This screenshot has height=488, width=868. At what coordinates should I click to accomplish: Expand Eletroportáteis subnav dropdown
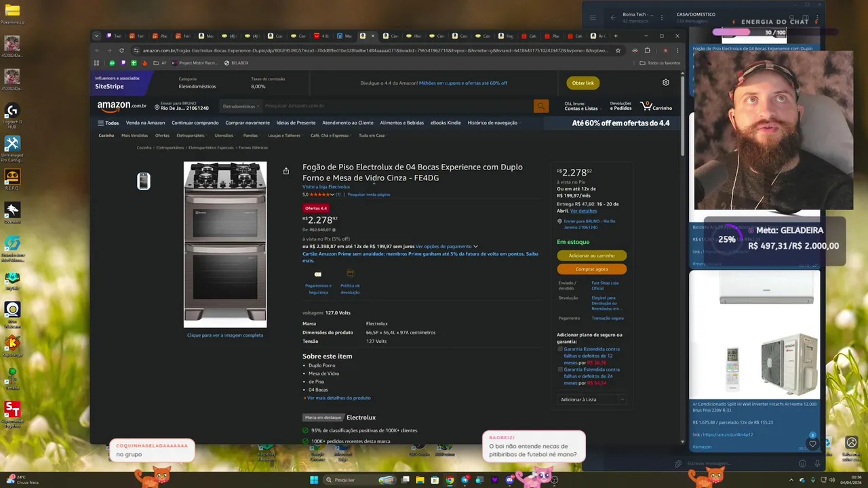(x=192, y=136)
